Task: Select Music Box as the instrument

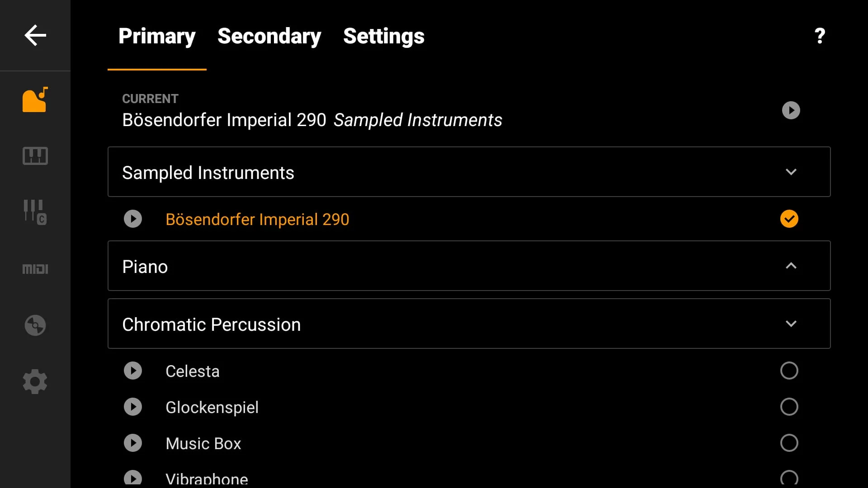Action: point(789,443)
